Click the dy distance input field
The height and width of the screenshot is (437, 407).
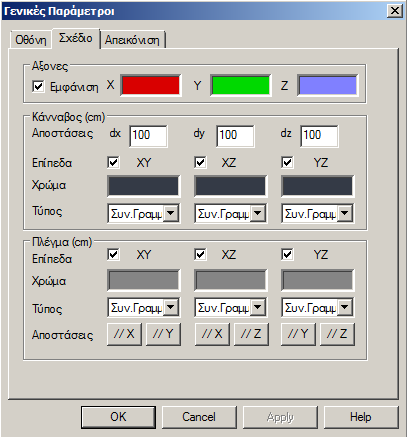click(235, 136)
